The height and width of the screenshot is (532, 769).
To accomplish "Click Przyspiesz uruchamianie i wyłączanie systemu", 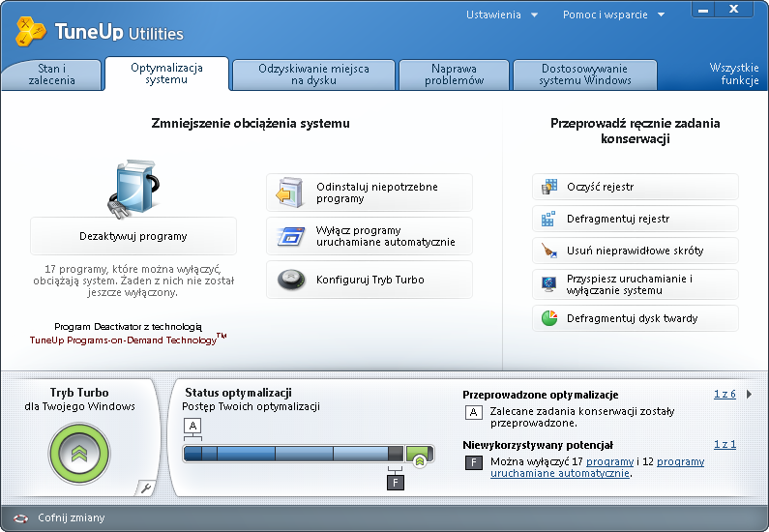I will 636,284.
